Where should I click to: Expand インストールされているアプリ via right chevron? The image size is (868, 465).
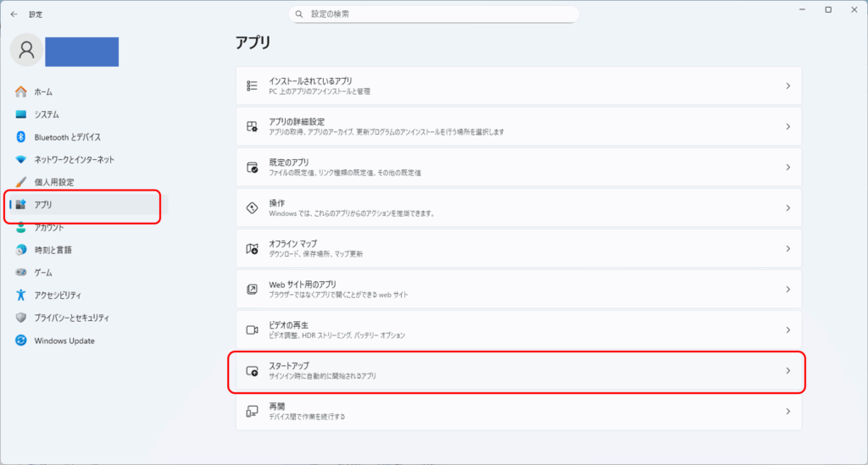click(787, 86)
